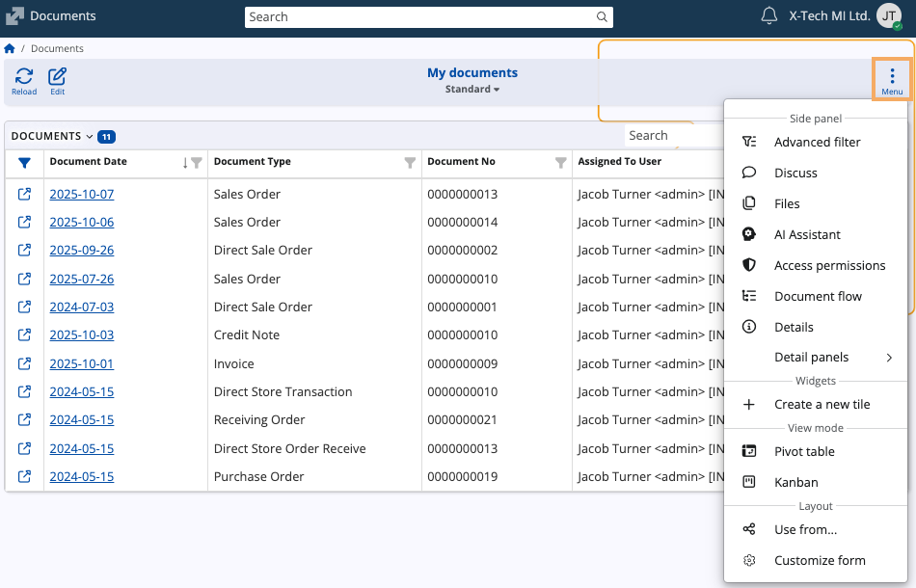Click the three-dot Menu icon
916x588 pixels.
(x=892, y=77)
